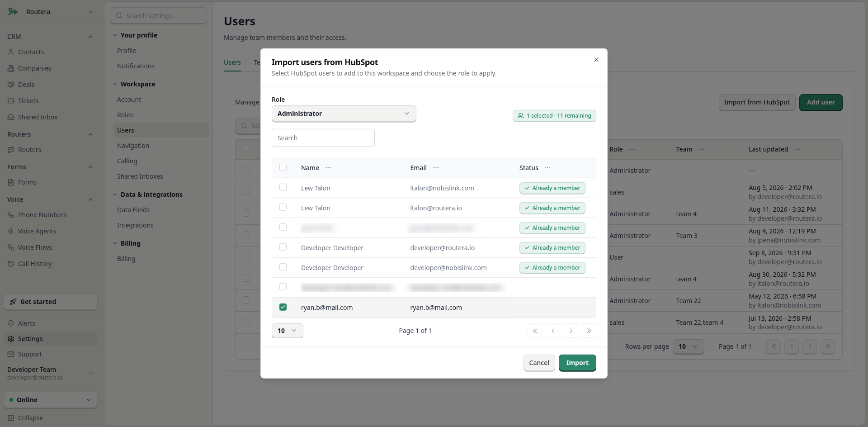This screenshot has height=427, width=868.
Task: Open Email column options menu
Action: coord(436,168)
